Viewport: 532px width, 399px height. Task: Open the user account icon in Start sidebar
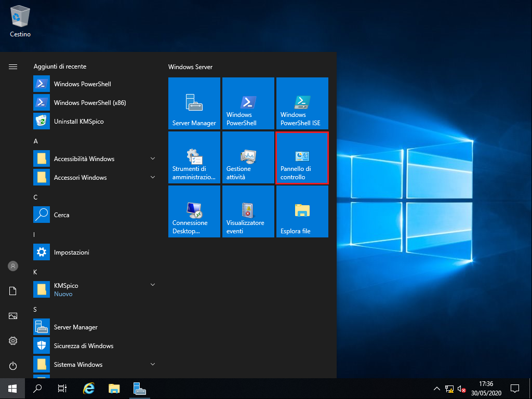click(13, 266)
